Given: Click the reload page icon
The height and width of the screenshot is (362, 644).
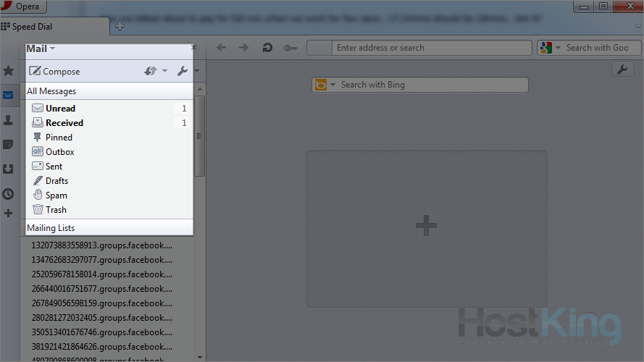Looking at the screenshot, I should tap(267, 48).
